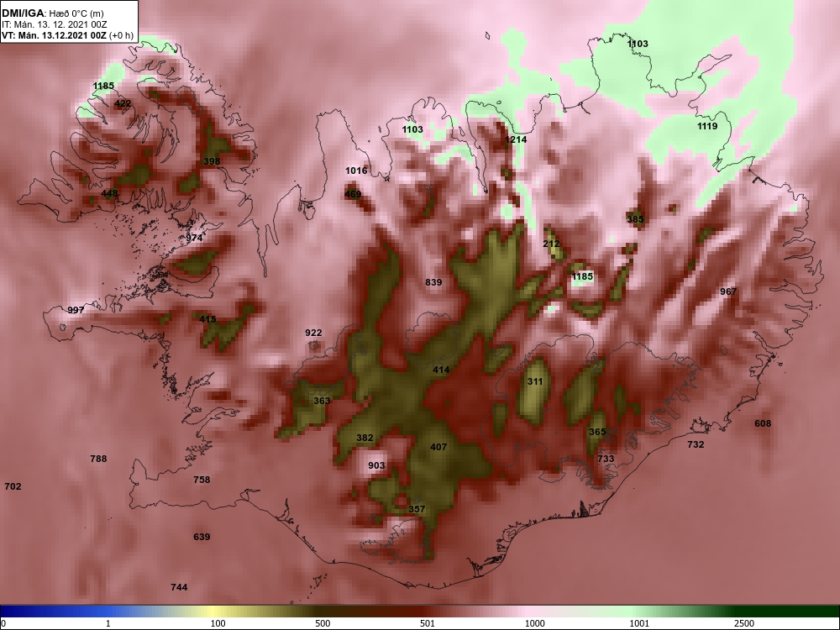Click the 2500 tick label on the color scale

tap(744, 623)
